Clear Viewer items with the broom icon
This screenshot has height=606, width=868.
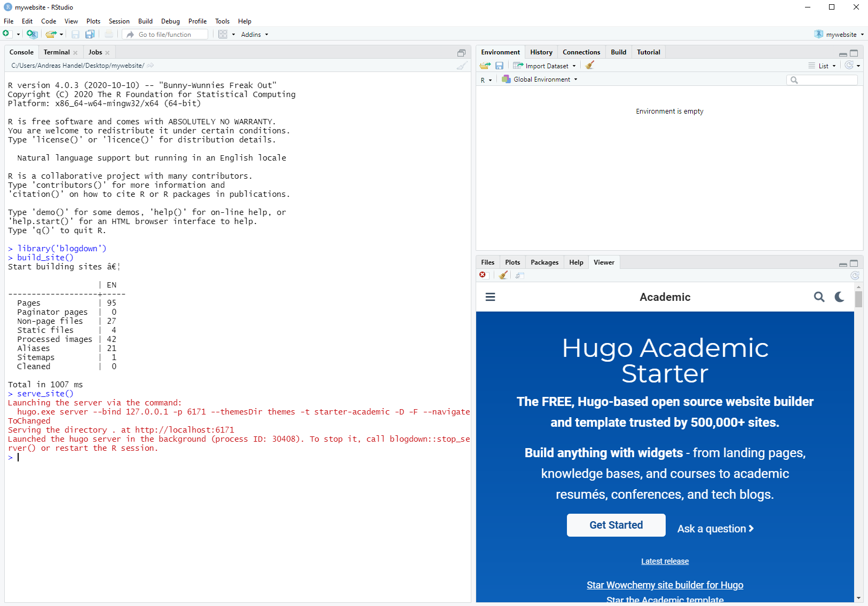503,275
